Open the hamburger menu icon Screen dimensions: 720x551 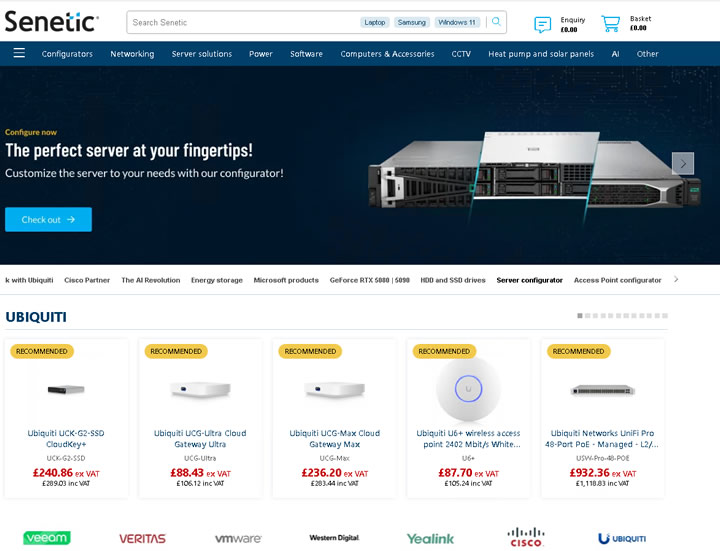[19, 53]
